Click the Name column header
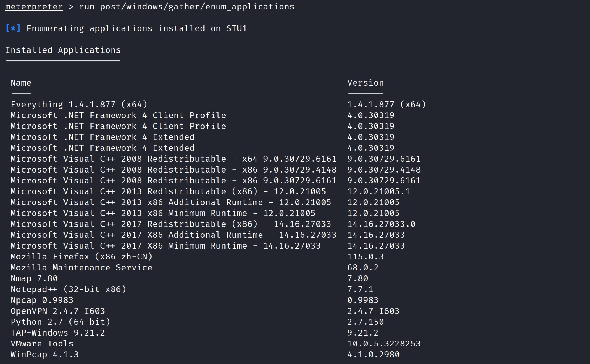The height and width of the screenshot is (364, 590). [21, 83]
